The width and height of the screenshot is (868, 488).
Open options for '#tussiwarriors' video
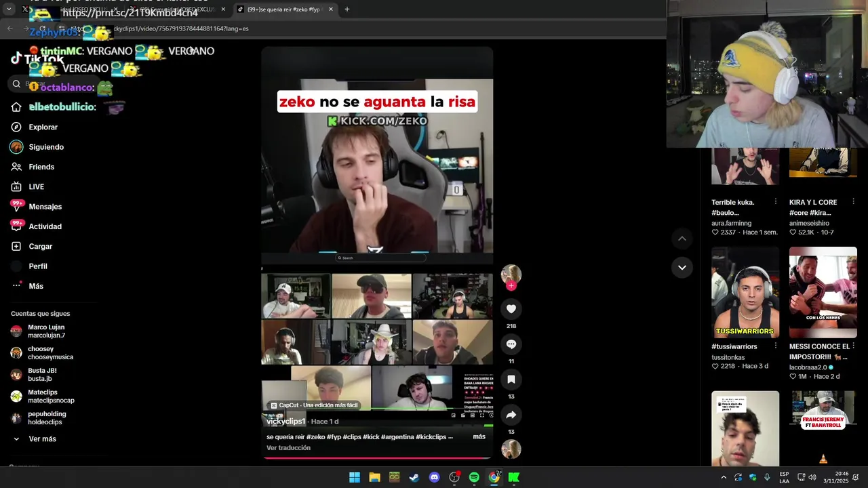point(776,346)
